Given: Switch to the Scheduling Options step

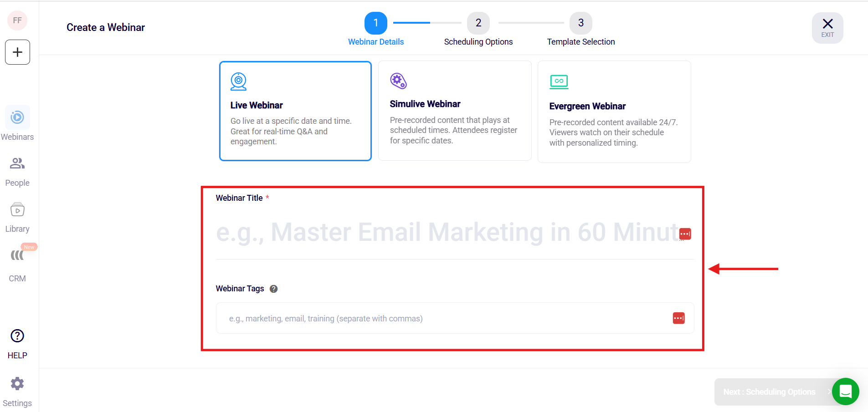Looking at the screenshot, I should (x=478, y=22).
